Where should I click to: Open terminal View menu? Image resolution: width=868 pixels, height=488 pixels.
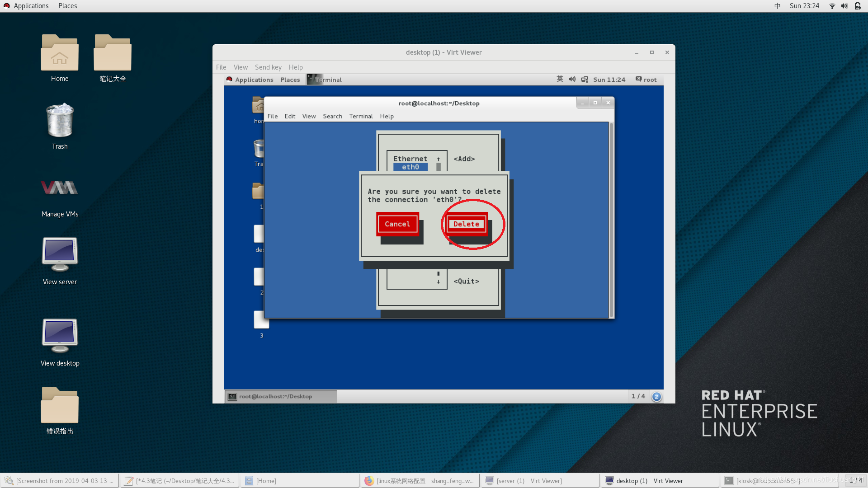coord(309,116)
